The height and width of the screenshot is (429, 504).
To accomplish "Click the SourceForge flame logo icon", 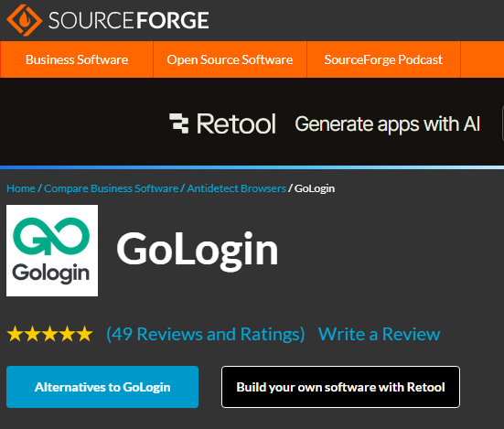I will click(x=25, y=20).
